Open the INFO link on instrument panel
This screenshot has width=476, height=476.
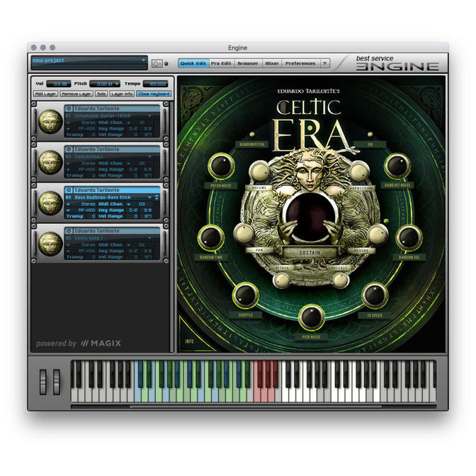click(x=189, y=341)
